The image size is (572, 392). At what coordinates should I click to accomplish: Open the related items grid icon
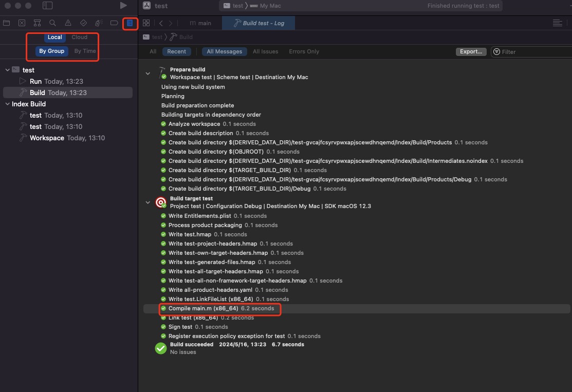146,23
